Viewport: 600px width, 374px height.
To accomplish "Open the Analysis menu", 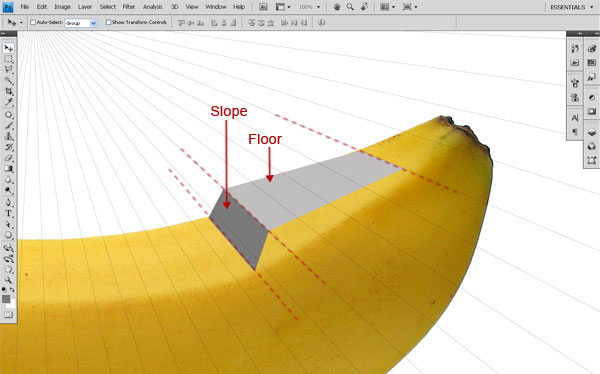I will [153, 7].
